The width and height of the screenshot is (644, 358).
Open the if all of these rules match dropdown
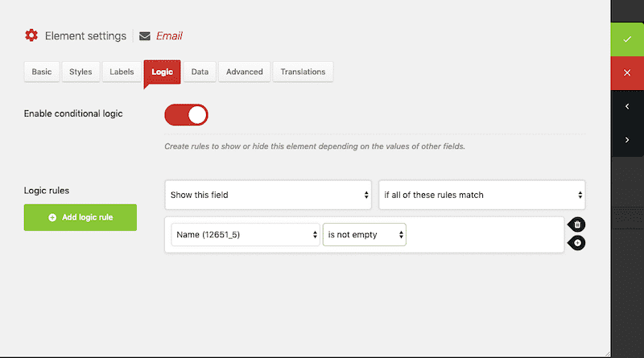(x=481, y=195)
